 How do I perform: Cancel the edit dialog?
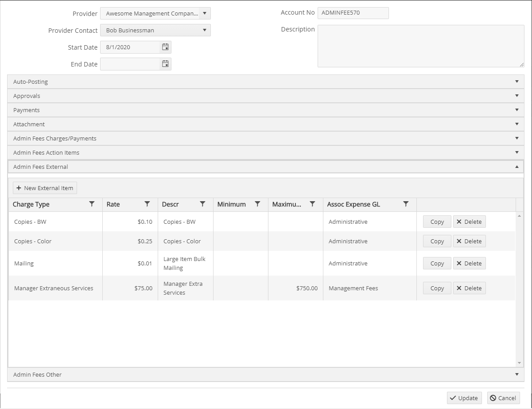click(504, 398)
